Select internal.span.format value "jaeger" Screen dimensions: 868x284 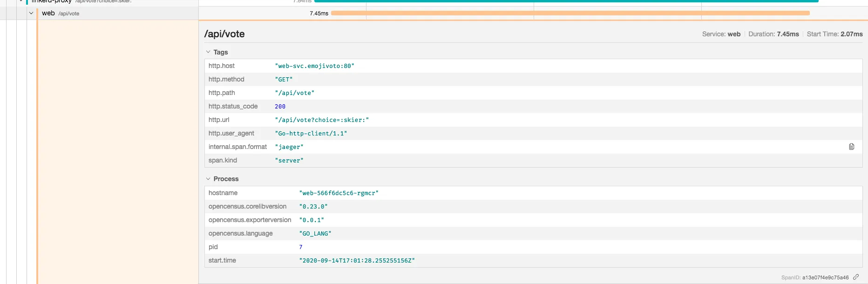pos(289,147)
